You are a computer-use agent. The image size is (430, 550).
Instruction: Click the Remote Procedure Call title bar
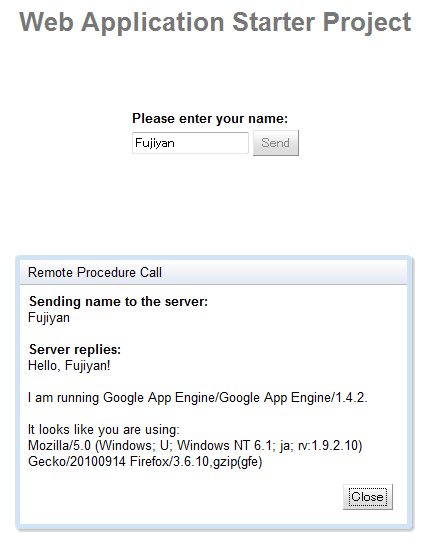[214, 272]
